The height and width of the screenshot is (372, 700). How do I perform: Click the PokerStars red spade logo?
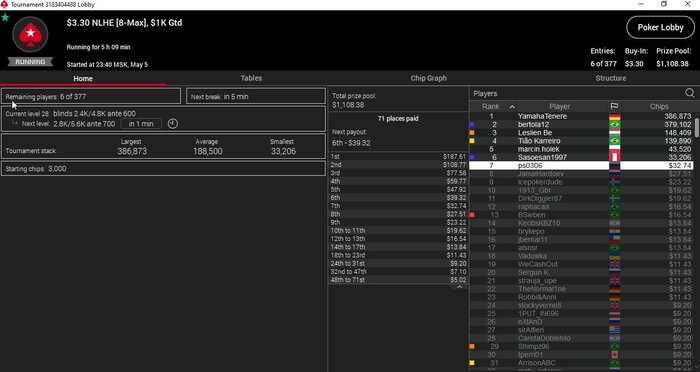30,35
